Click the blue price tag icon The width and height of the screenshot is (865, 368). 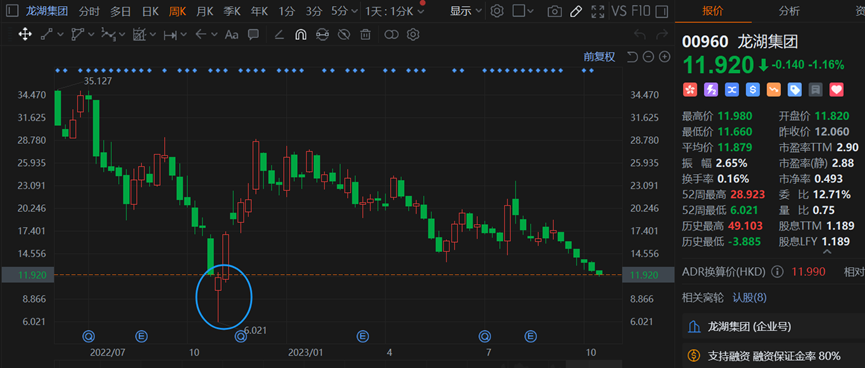pyautogui.click(x=795, y=90)
